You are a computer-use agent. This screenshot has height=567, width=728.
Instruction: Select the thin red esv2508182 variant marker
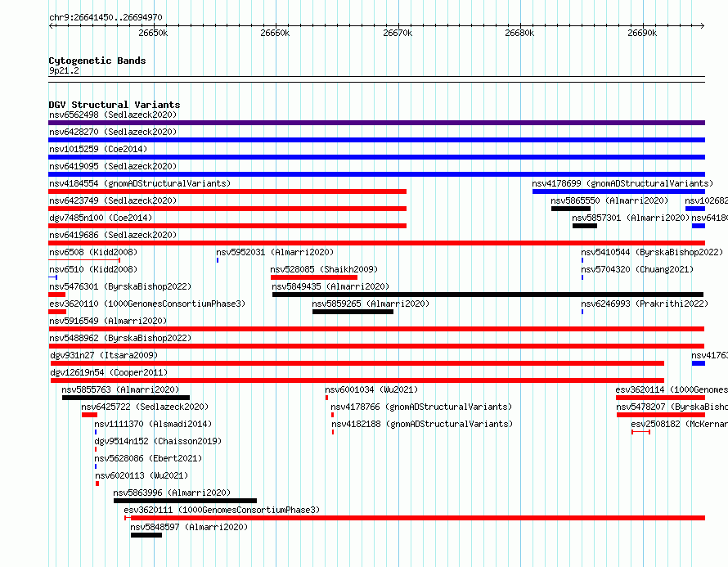click(640, 432)
